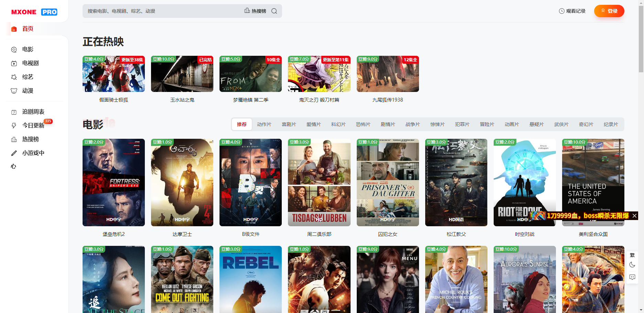The width and height of the screenshot is (644, 313).
Task: Open 热搜榜 hot search ranking in sidebar
Action: 31,139
